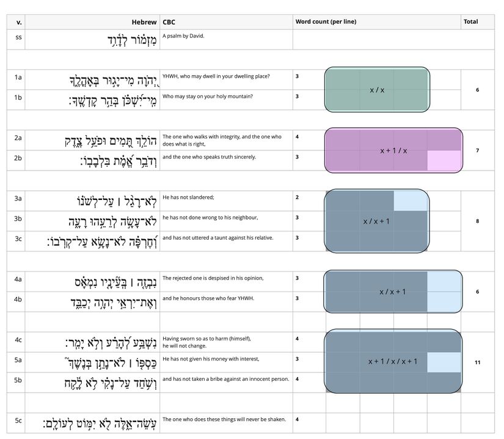Select the "Total" column header

point(470,22)
